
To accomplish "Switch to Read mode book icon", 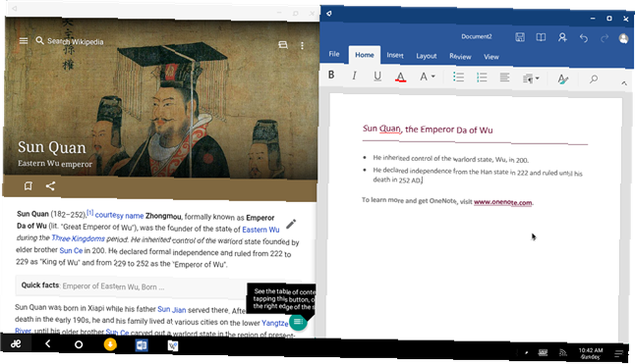I will click(540, 37).
